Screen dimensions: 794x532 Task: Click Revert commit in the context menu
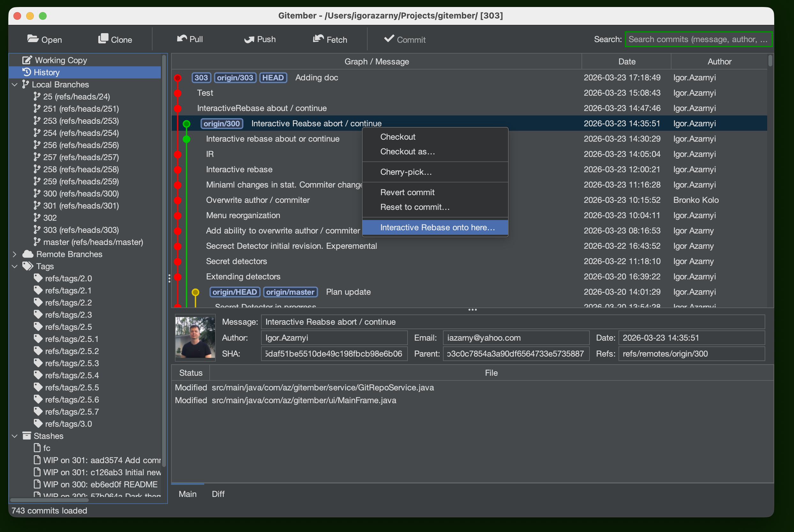(x=407, y=192)
